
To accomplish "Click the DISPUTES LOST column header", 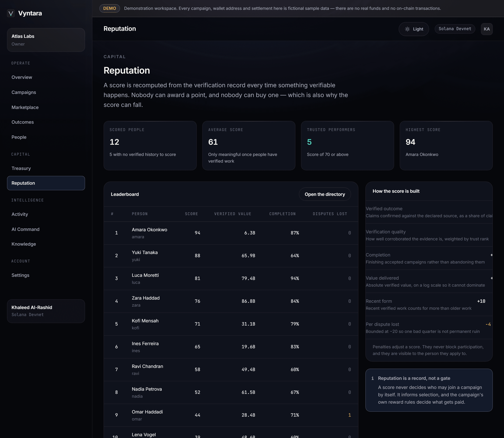I will [330, 214].
